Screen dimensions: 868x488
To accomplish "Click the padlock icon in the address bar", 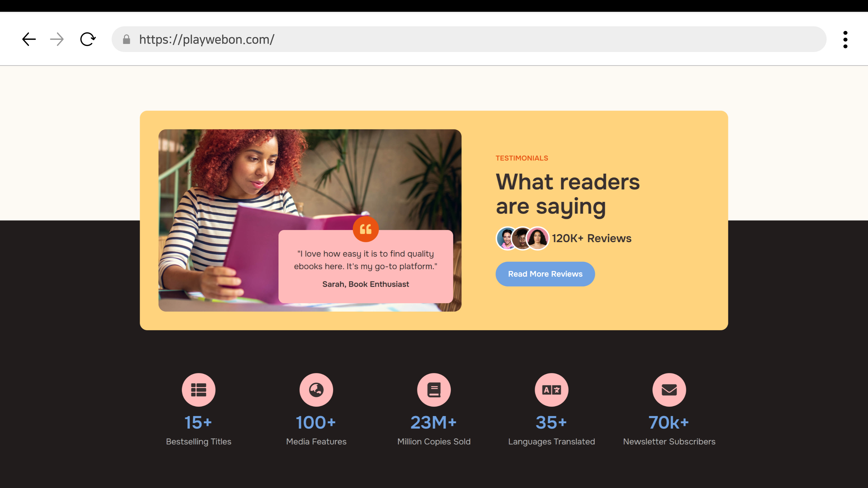I will point(126,39).
